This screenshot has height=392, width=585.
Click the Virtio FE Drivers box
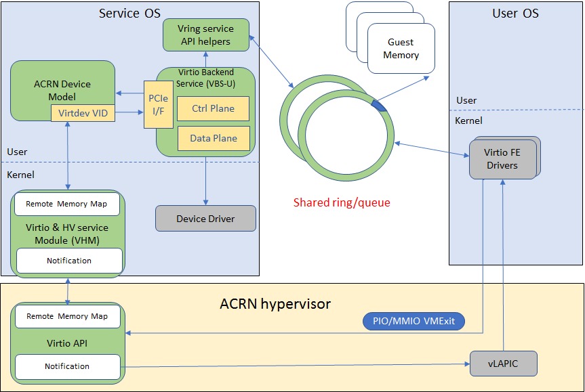coord(502,160)
